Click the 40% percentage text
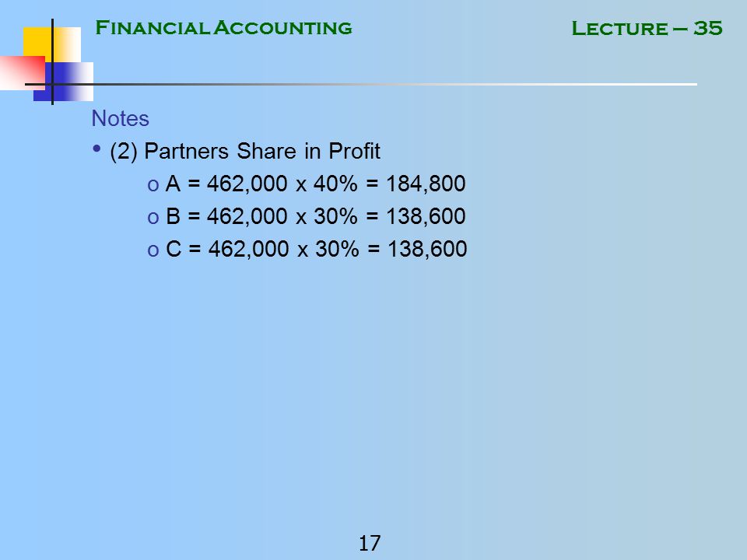The width and height of the screenshot is (747, 560). (x=335, y=184)
